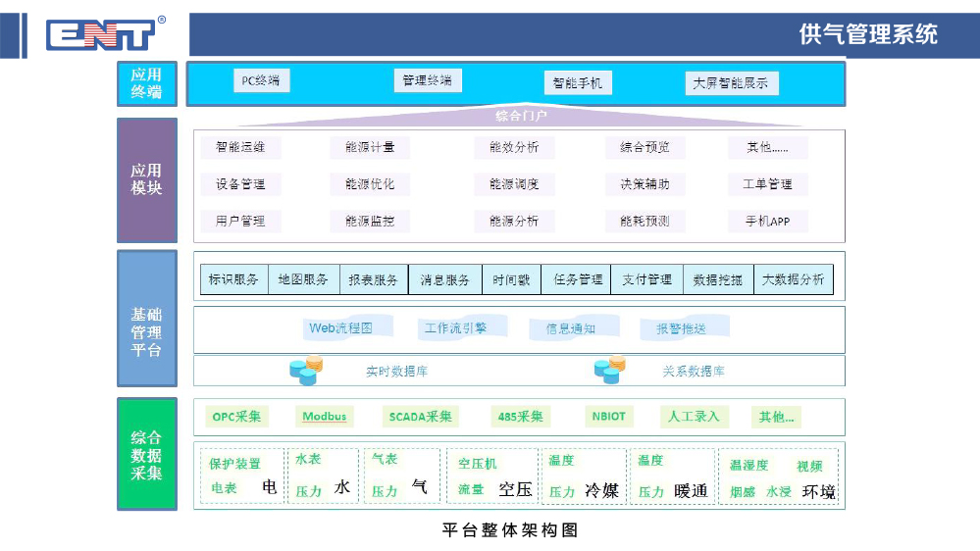
Task: Click the 关系数据库 database icon
Action: (609, 370)
